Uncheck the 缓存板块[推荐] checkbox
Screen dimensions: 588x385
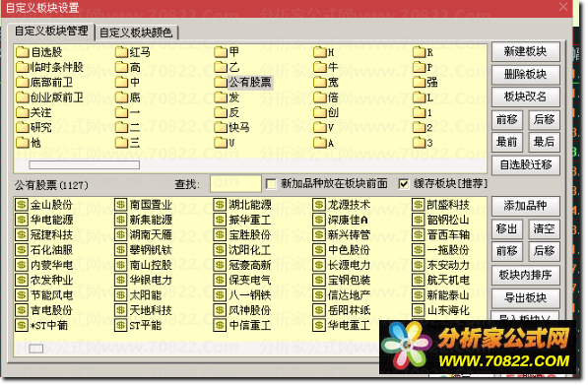pos(404,184)
